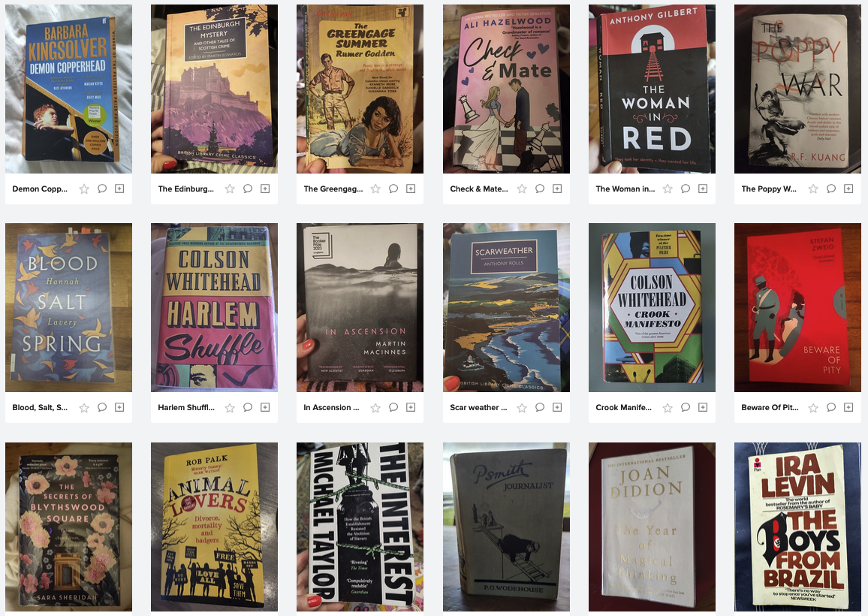Open comments on The Edinburgh Mystery card
The height and width of the screenshot is (616, 868).
click(x=248, y=189)
